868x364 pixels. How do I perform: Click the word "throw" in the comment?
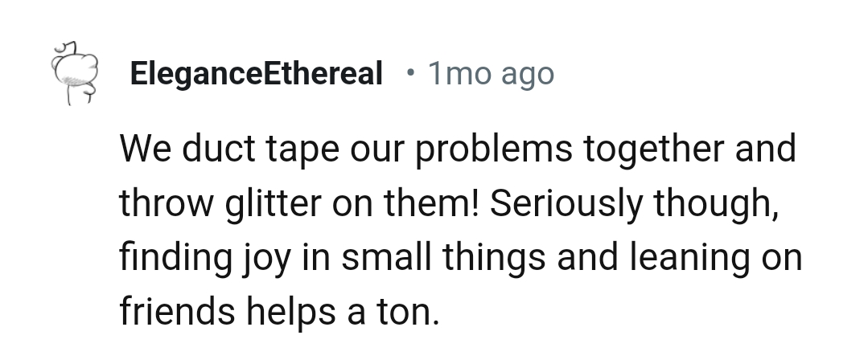tap(162, 203)
